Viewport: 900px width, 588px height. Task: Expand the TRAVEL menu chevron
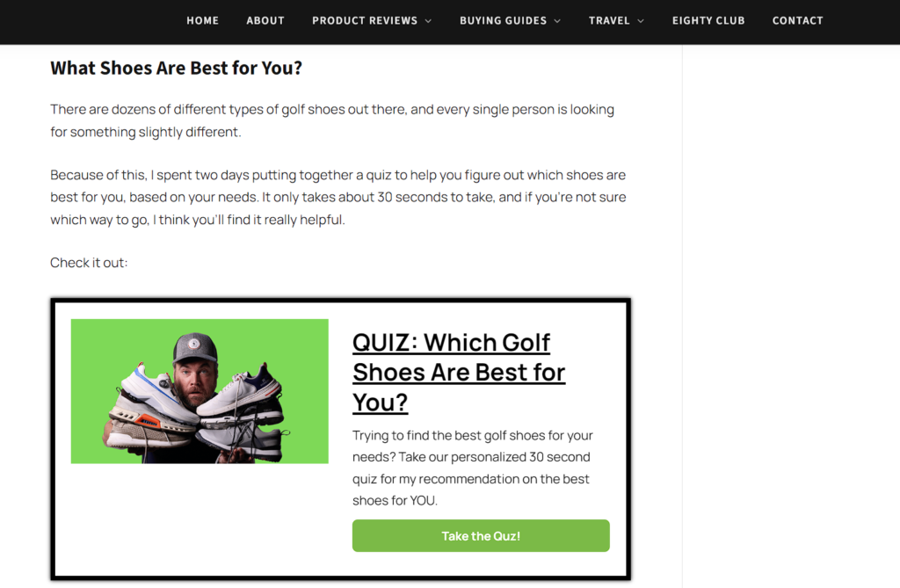click(641, 20)
